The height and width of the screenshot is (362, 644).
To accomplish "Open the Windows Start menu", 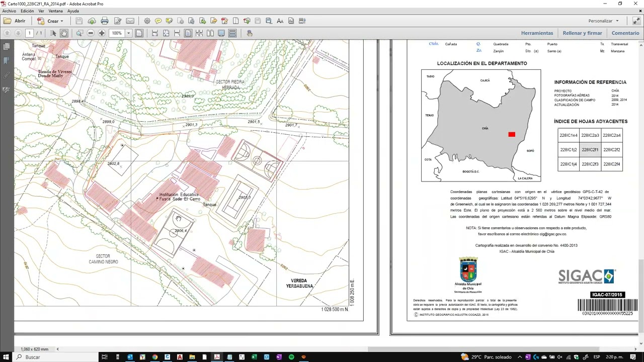I will tap(6, 357).
